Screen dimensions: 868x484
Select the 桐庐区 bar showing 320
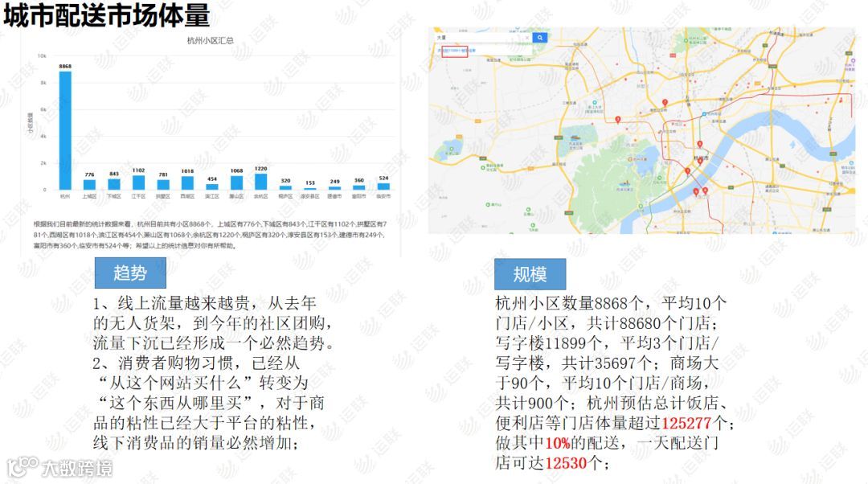click(285, 187)
